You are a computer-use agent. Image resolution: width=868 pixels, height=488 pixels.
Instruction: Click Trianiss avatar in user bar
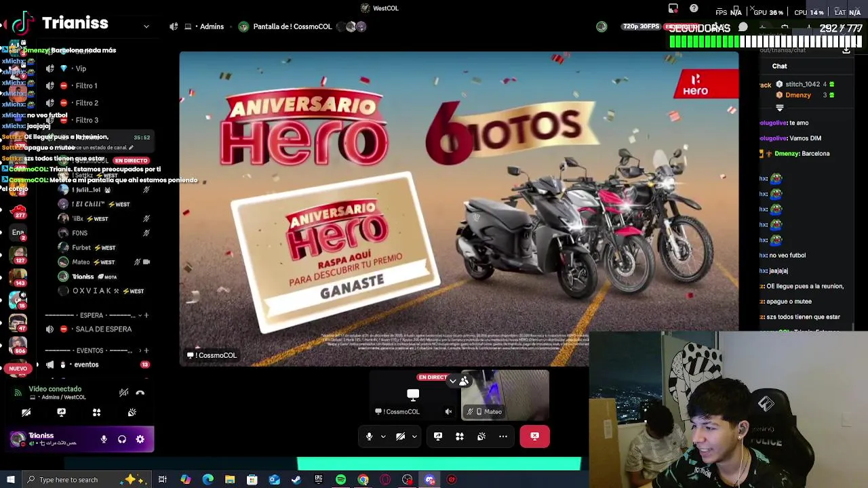click(18, 439)
